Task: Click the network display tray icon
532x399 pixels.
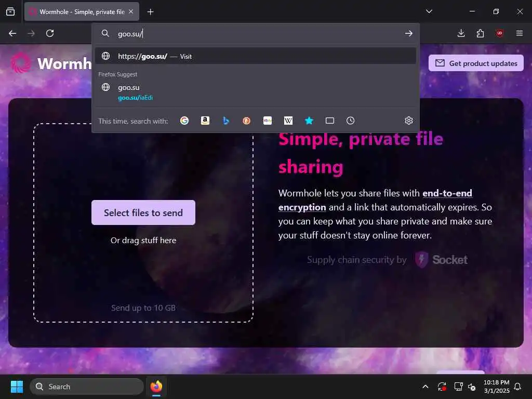Action: click(458, 387)
